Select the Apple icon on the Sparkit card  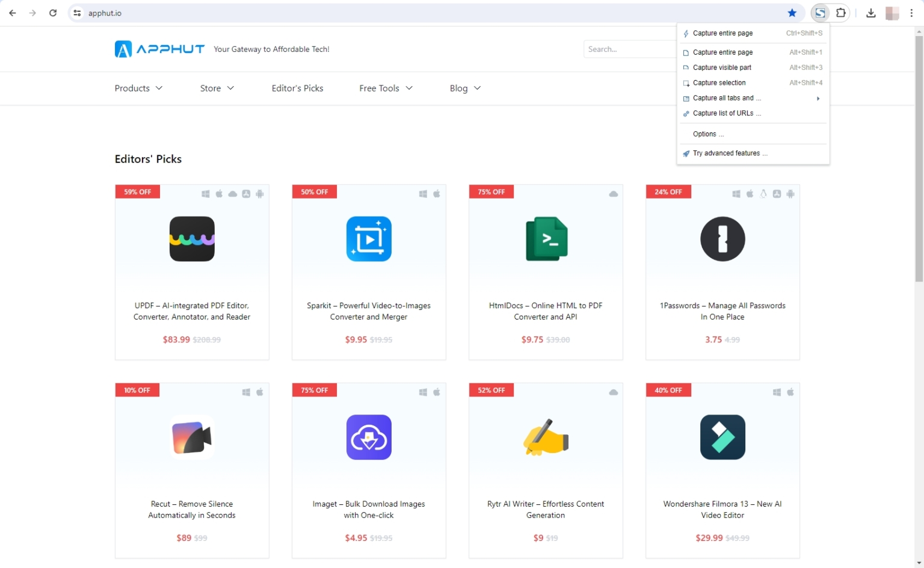(437, 194)
